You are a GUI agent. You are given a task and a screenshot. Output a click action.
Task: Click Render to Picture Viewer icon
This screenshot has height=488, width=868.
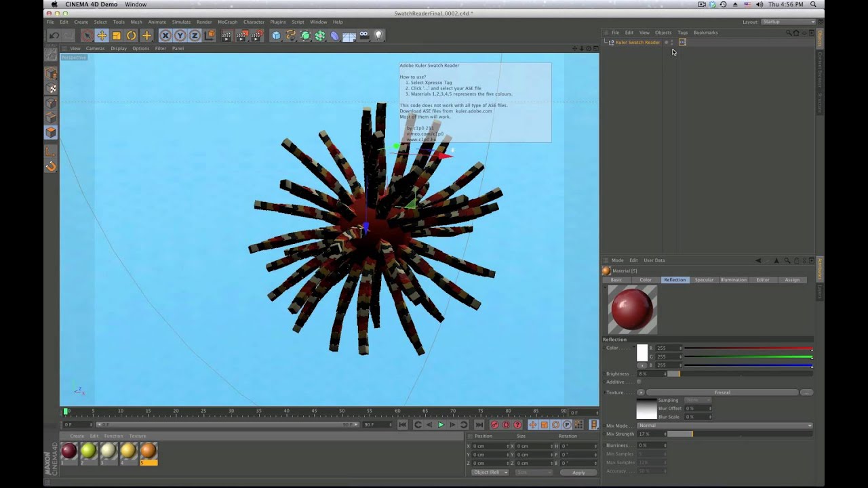click(241, 35)
